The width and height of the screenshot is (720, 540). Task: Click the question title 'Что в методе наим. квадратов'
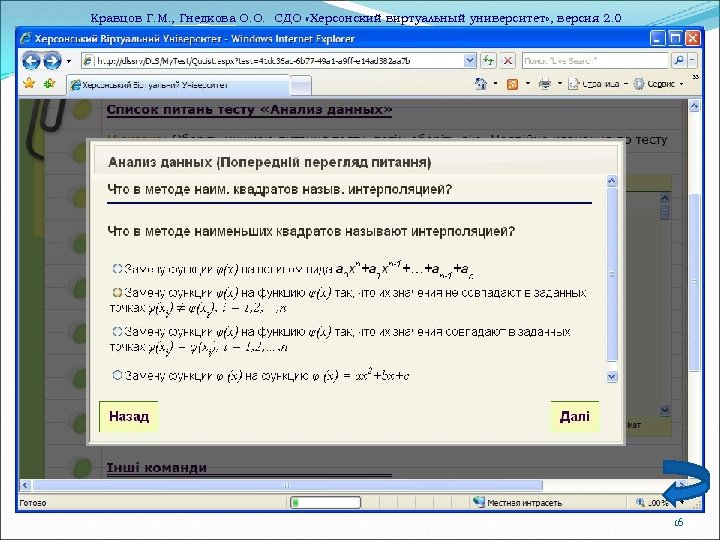[280, 189]
